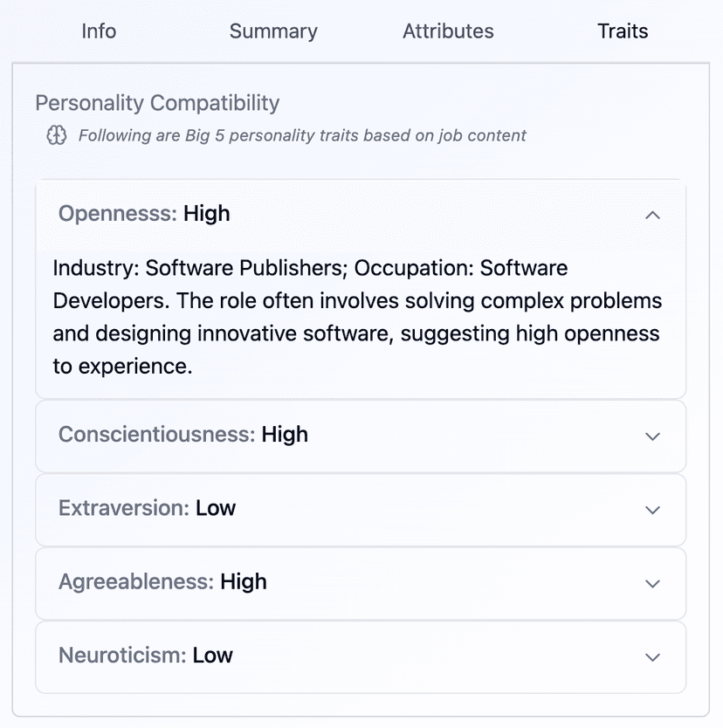
Task: Go to the Attributes tab
Action: click(x=448, y=31)
